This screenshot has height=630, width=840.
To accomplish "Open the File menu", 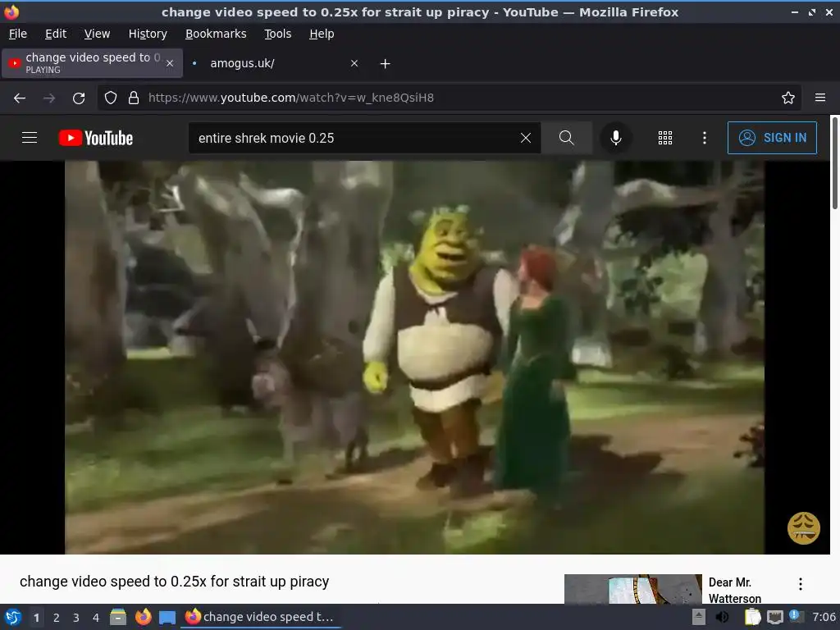I will coord(18,34).
